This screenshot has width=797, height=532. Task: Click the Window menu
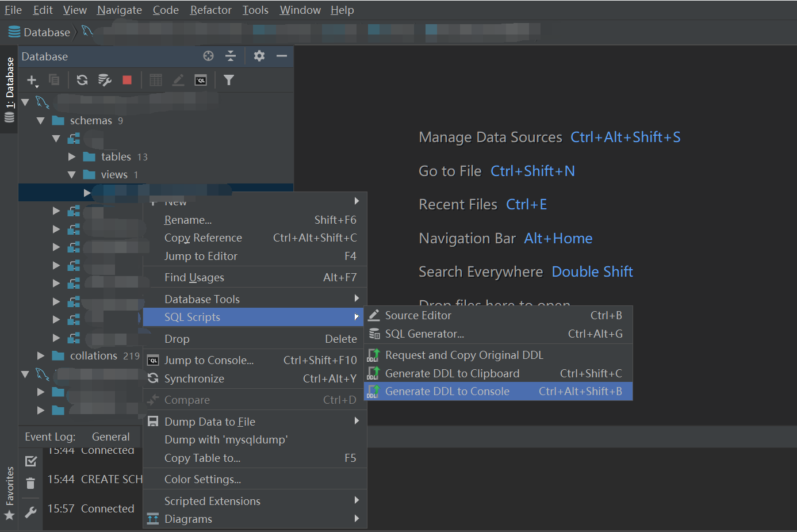point(300,10)
